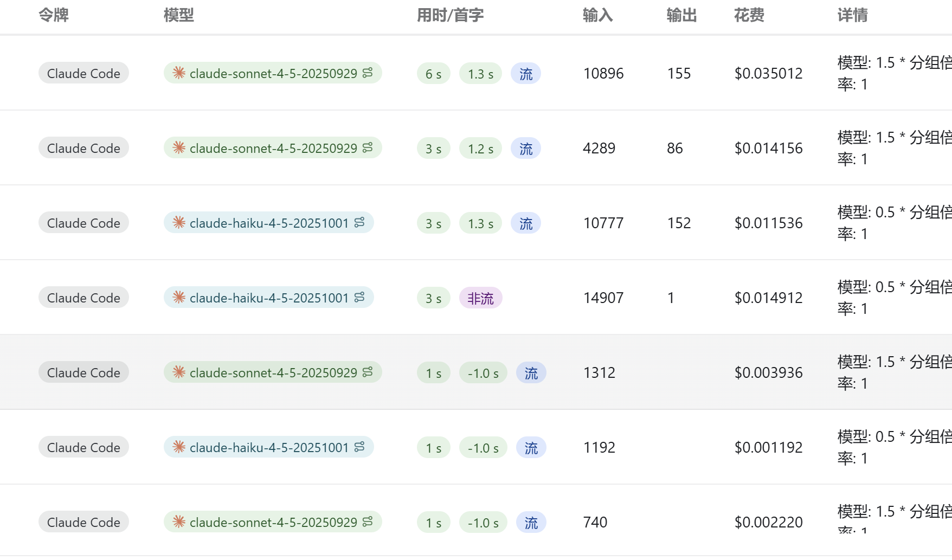Click -1.0 s tag in 1192 row

[x=484, y=448]
